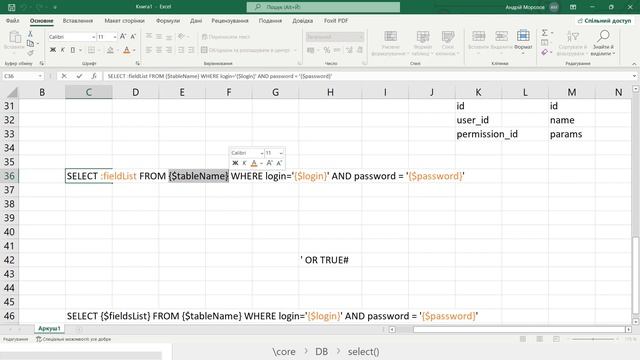Click mini toolbar increase font size icon
The image size is (640, 360).
point(269,163)
